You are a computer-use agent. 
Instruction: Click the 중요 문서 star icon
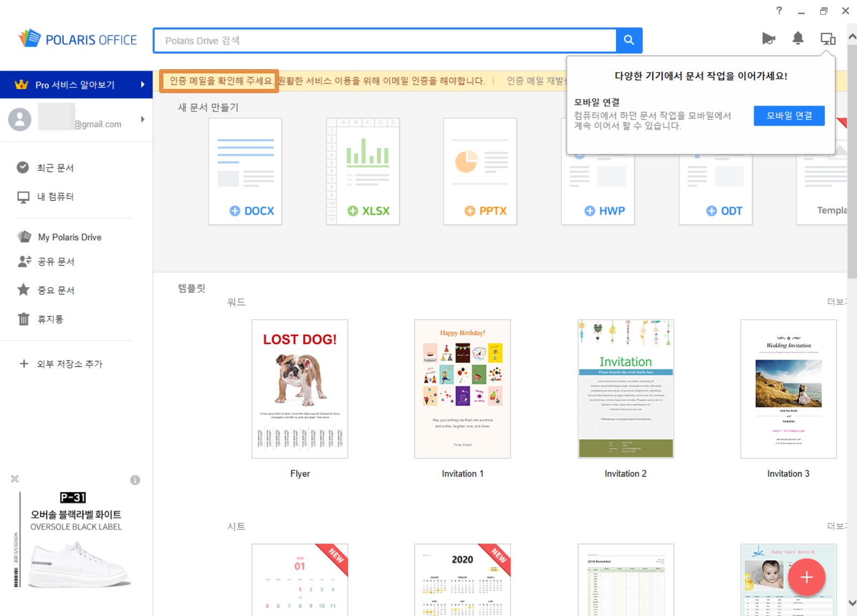(24, 290)
